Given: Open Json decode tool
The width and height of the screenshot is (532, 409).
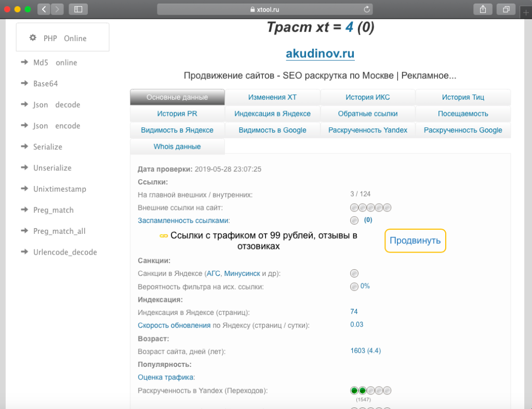Looking at the screenshot, I should pyautogui.click(x=57, y=104).
